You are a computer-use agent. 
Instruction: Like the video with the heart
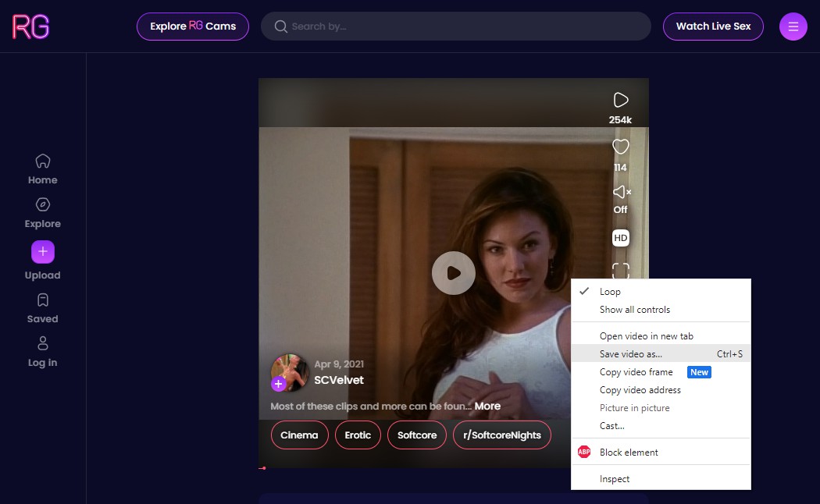click(x=620, y=147)
